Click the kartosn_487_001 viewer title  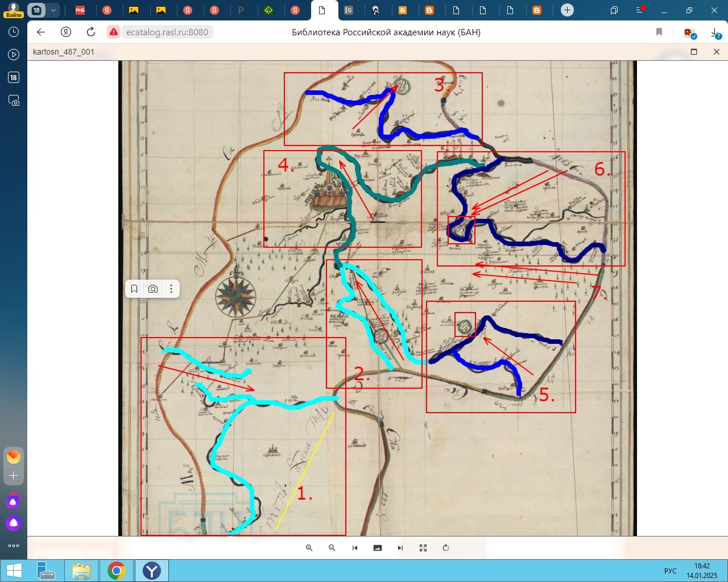64,52
